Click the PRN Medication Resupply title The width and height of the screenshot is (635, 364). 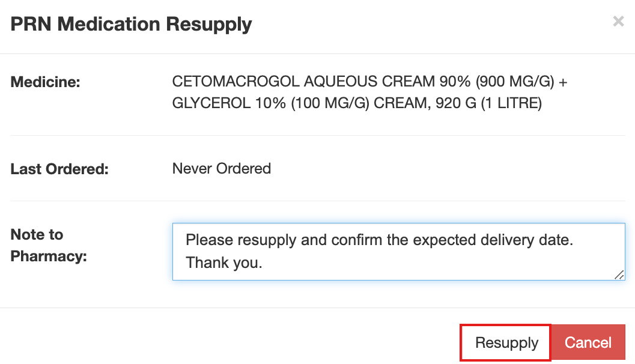tap(132, 25)
